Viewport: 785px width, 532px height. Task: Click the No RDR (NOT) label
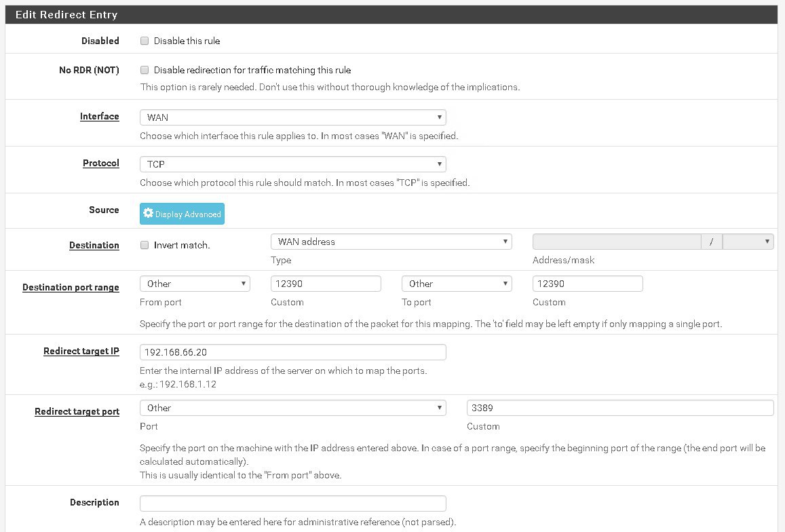[89, 70]
